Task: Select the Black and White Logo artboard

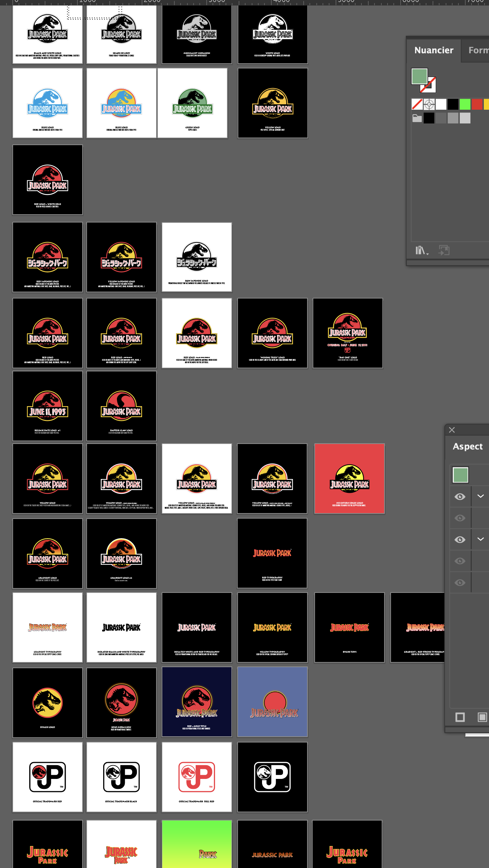Action: (x=47, y=34)
